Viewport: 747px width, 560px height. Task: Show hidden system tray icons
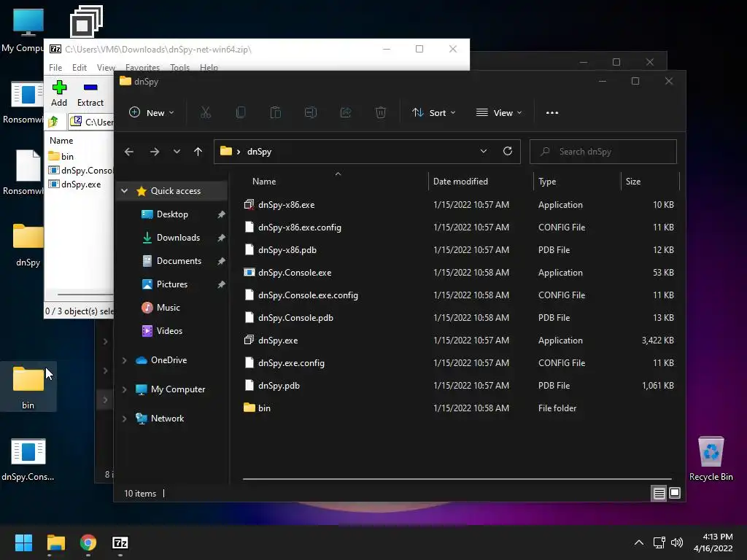pyautogui.click(x=639, y=542)
